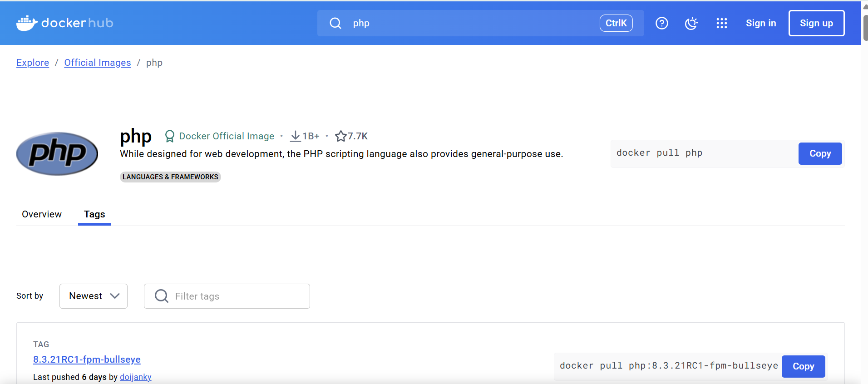
Task: Click the downloads arrow icon beside 1B+
Action: pyautogui.click(x=296, y=136)
